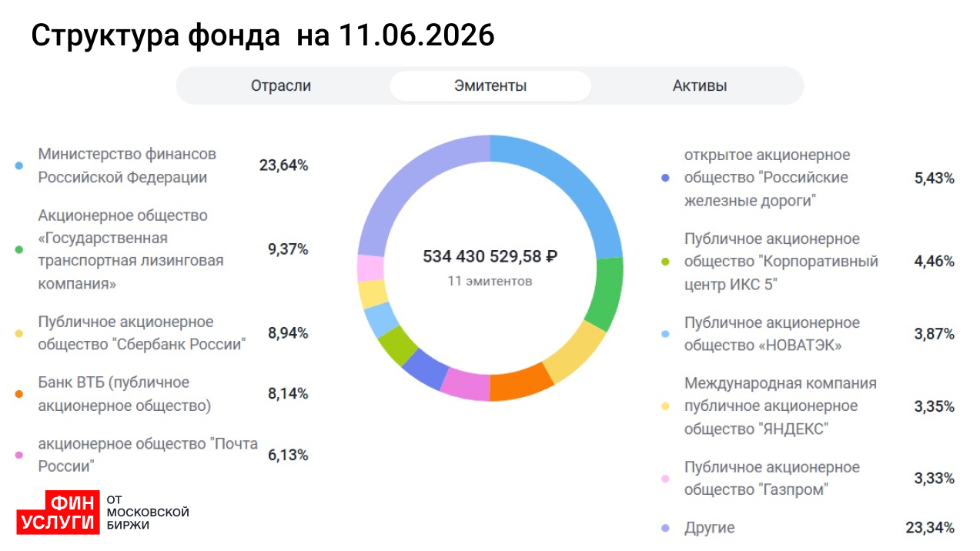Click pink dot next to Почта России
The image size is (980, 551).
pyautogui.click(x=19, y=455)
